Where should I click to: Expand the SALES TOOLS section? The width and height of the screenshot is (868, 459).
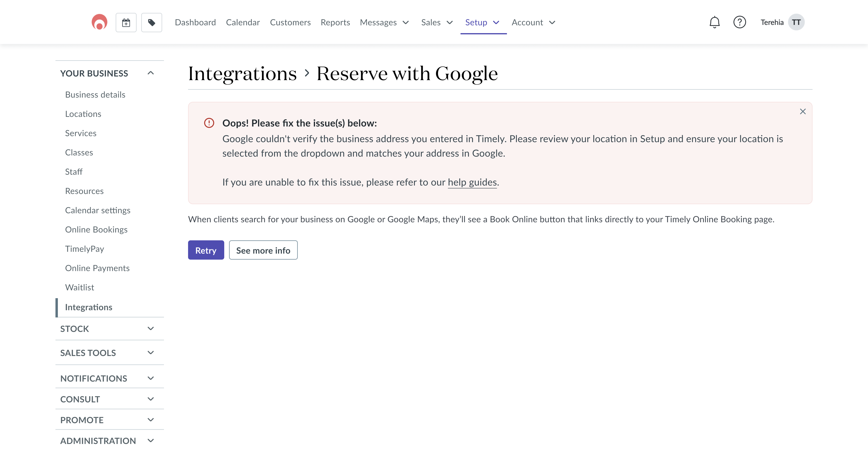[151, 353]
